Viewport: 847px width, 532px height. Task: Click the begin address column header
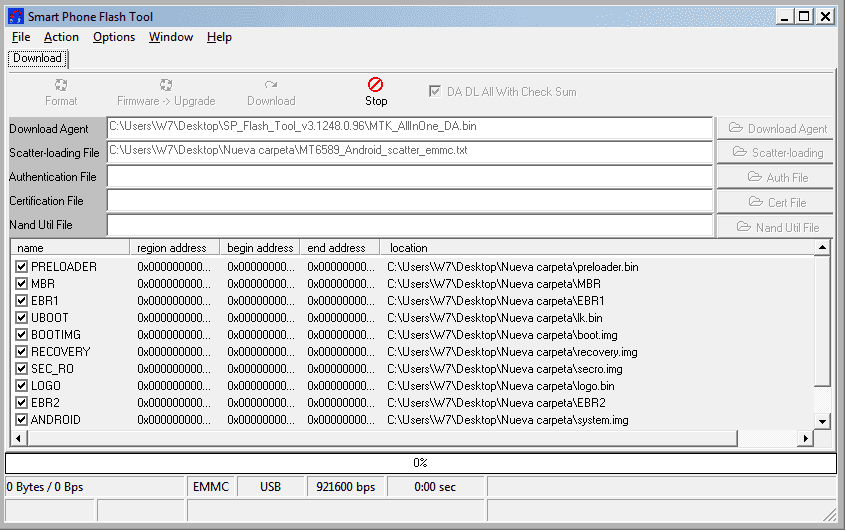pos(260,248)
